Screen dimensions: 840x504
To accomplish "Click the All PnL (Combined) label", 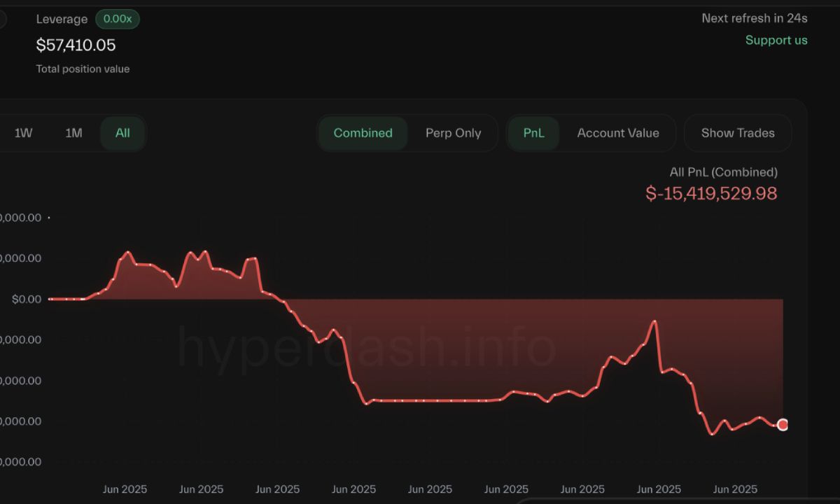I will [x=723, y=171].
